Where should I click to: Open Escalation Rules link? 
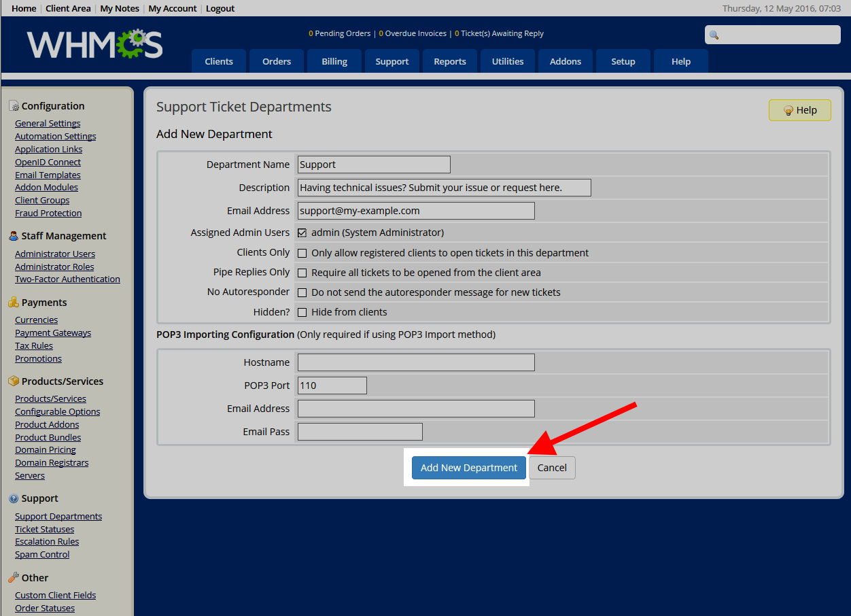[x=47, y=542]
